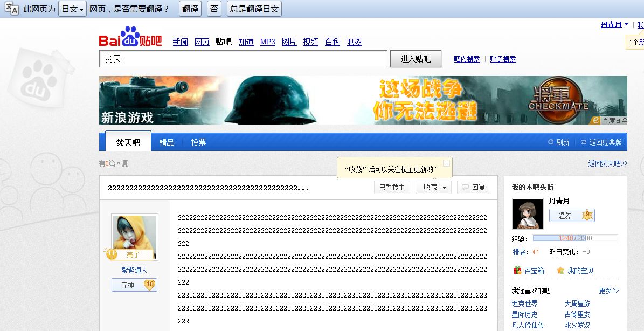This screenshot has height=331, width=644.
Task: Open the 网页 link
Action: (x=202, y=42)
